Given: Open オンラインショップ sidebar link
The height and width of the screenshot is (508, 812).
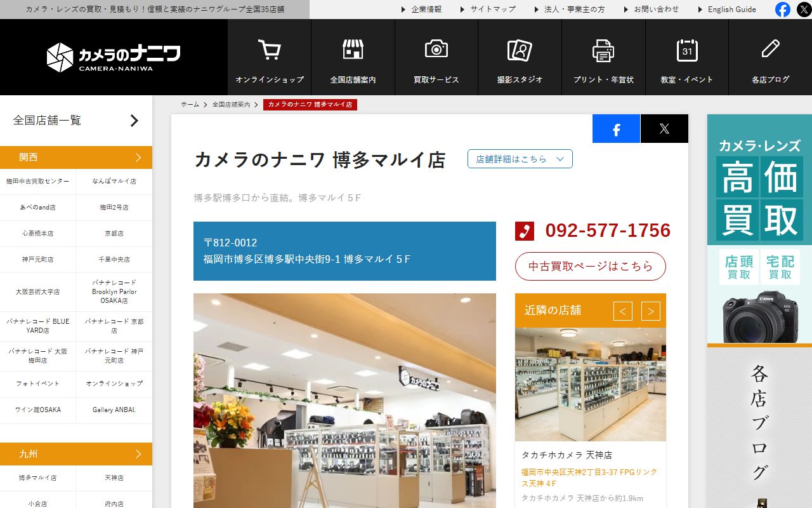Looking at the screenshot, I should 114,384.
